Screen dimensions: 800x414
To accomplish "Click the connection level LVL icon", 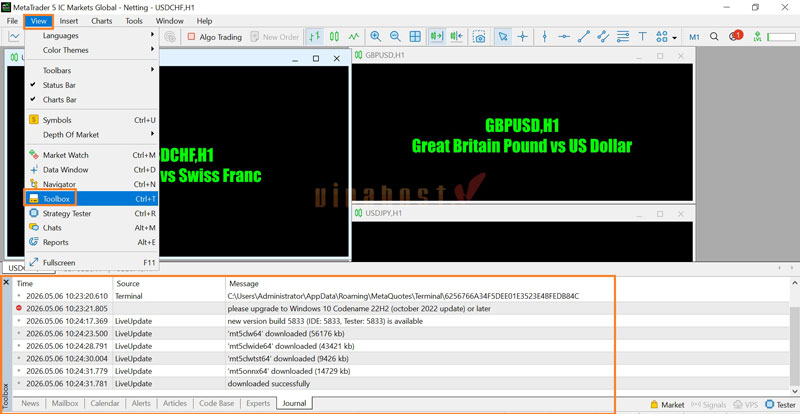I will point(757,36).
